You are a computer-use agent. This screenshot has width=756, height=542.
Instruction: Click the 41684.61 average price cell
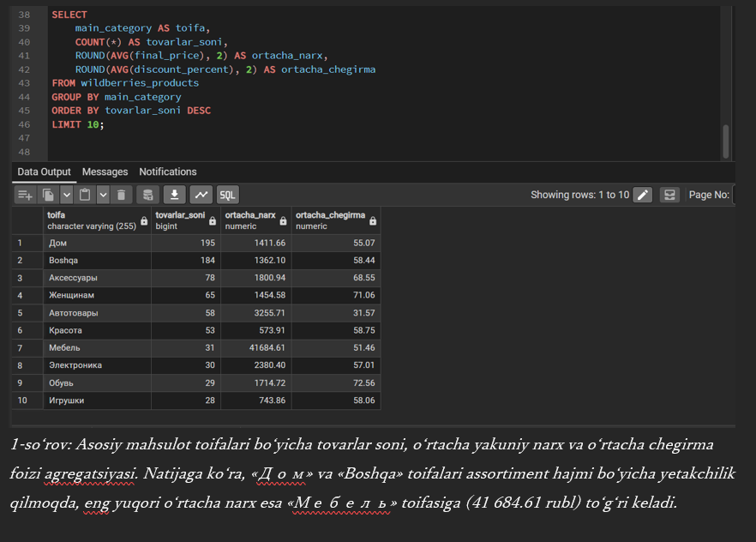256,347
